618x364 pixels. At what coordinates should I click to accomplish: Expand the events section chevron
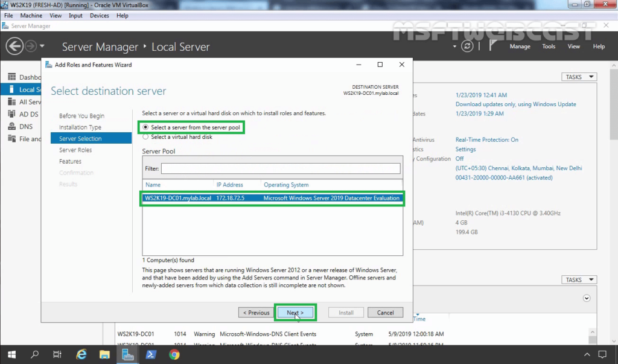click(587, 298)
